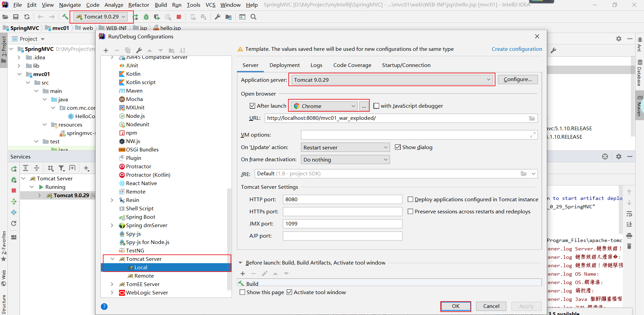Enable with JavaScript debugger checkbox

click(376, 106)
